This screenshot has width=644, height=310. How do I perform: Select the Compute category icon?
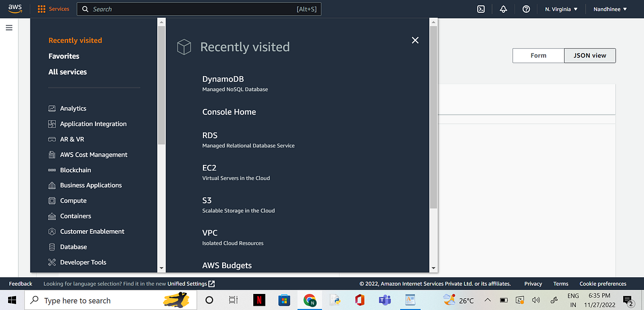(x=52, y=201)
